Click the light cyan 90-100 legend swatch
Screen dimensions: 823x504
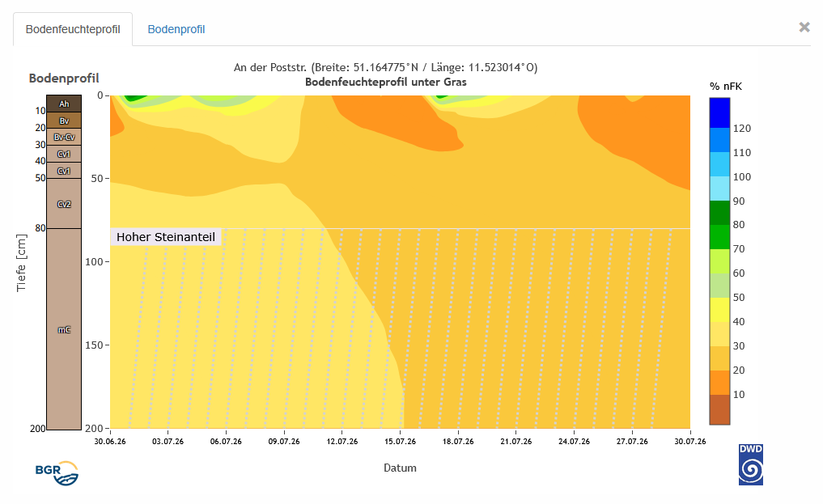tap(719, 188)
